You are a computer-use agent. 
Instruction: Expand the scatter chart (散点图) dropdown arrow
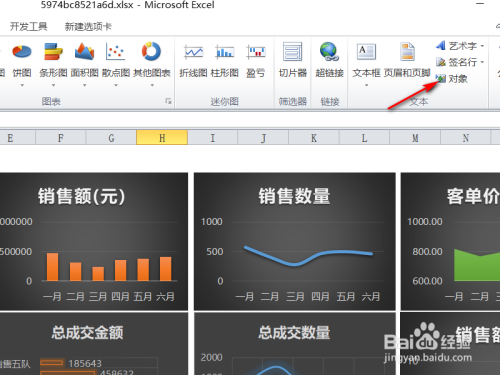point(116,85)
